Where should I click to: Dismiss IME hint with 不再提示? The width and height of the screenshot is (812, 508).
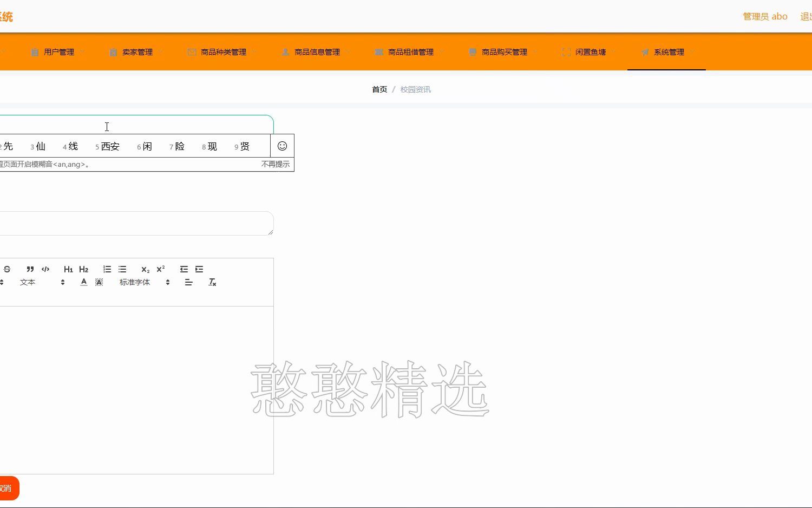(x=276, y=164)
